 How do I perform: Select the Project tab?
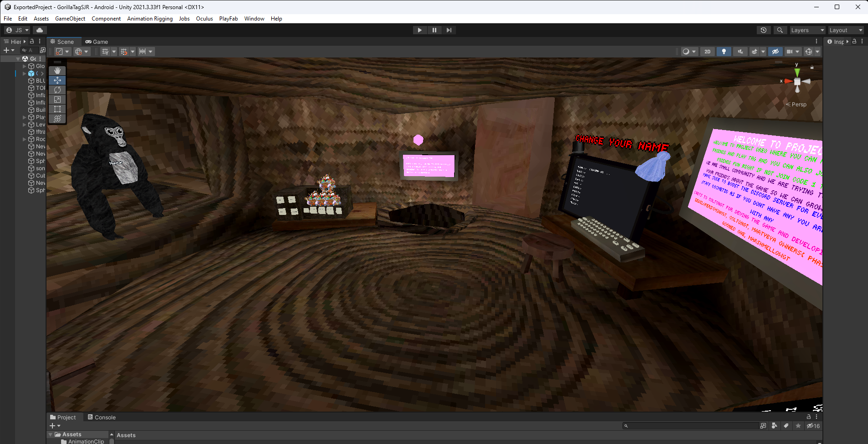pos(63,418)
